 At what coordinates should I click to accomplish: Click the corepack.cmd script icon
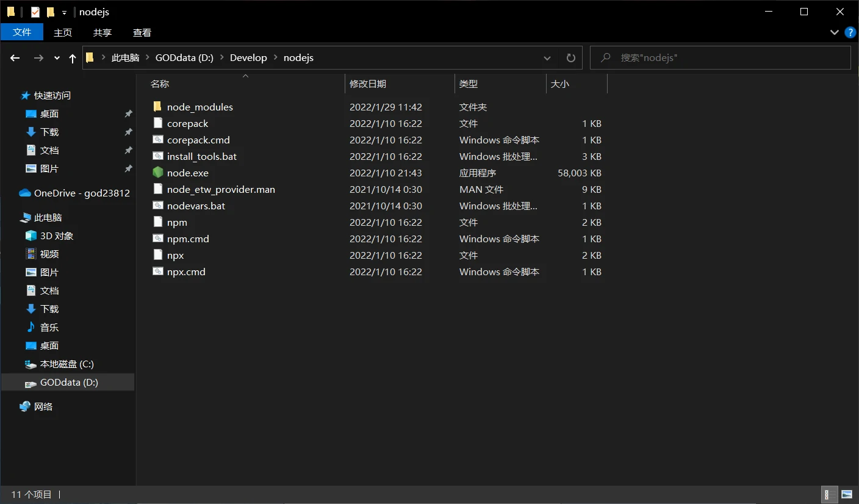tap(157, 140)
